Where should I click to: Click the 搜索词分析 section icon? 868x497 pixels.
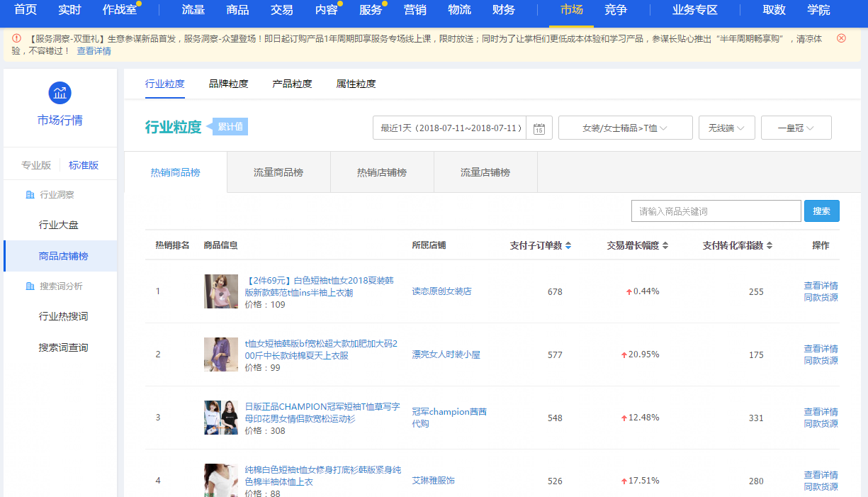30,286
